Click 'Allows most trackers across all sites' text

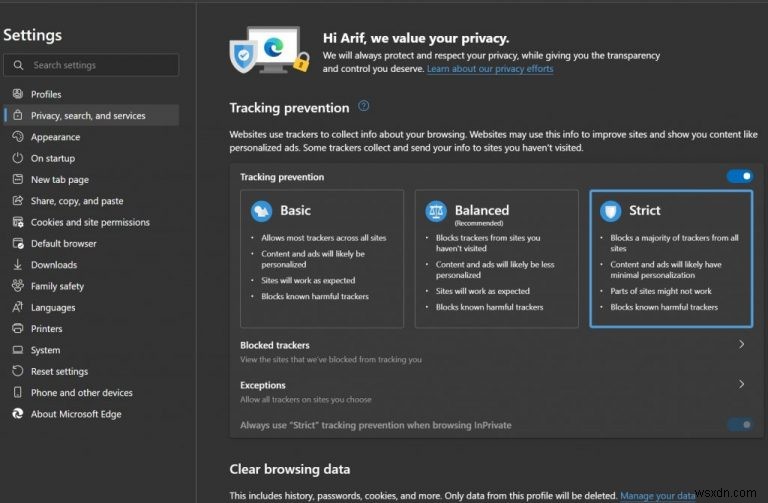coord(324,238)
